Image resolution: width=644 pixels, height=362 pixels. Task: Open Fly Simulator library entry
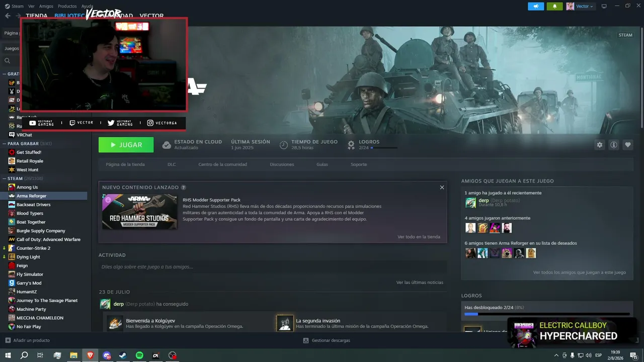click(30, 274)
